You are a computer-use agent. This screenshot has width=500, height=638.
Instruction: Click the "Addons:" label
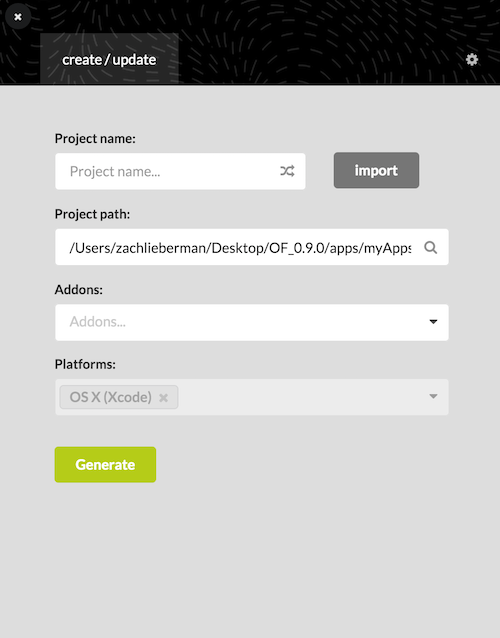click(x=79, y=290)
